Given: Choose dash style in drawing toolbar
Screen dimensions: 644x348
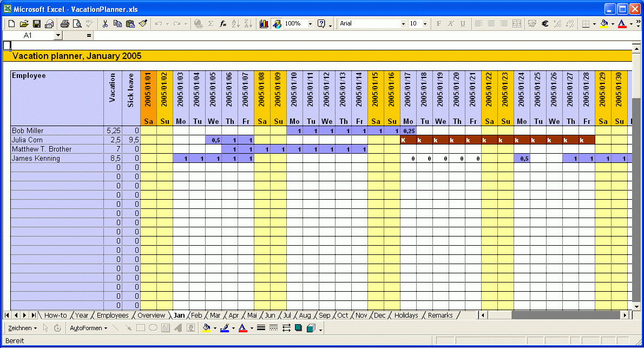Looking at the screenshot, I should [273, 328].
